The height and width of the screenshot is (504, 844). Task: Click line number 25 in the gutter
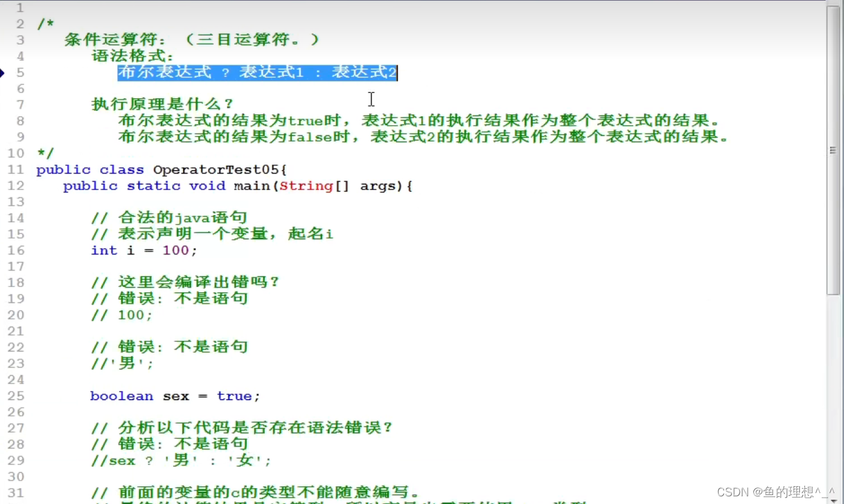pos(16,396)
